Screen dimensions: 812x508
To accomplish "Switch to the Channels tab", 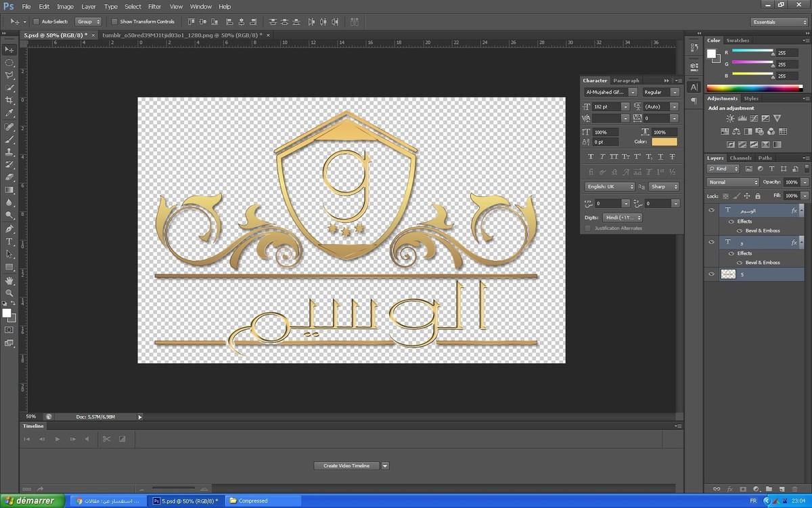I will [x=740, y=158].
